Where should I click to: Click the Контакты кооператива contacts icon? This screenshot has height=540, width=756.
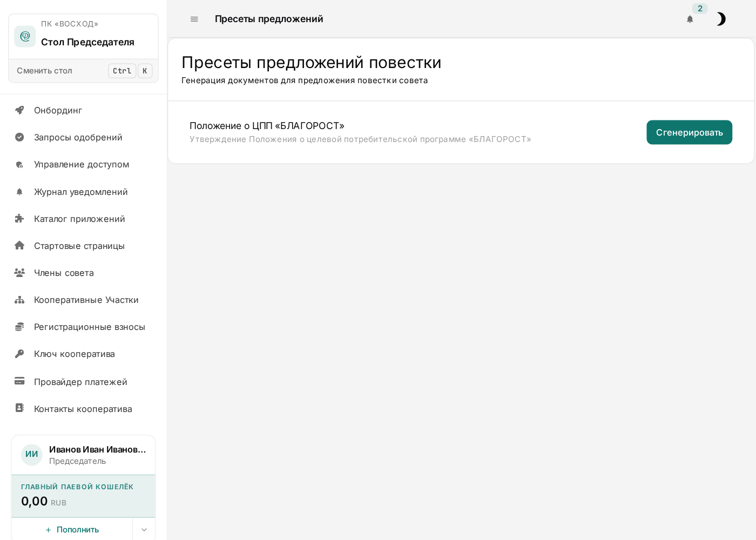click(19, 408)
